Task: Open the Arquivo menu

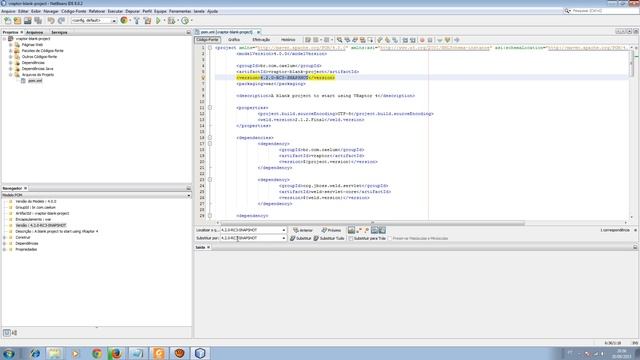Action: (x=8, y=11)
